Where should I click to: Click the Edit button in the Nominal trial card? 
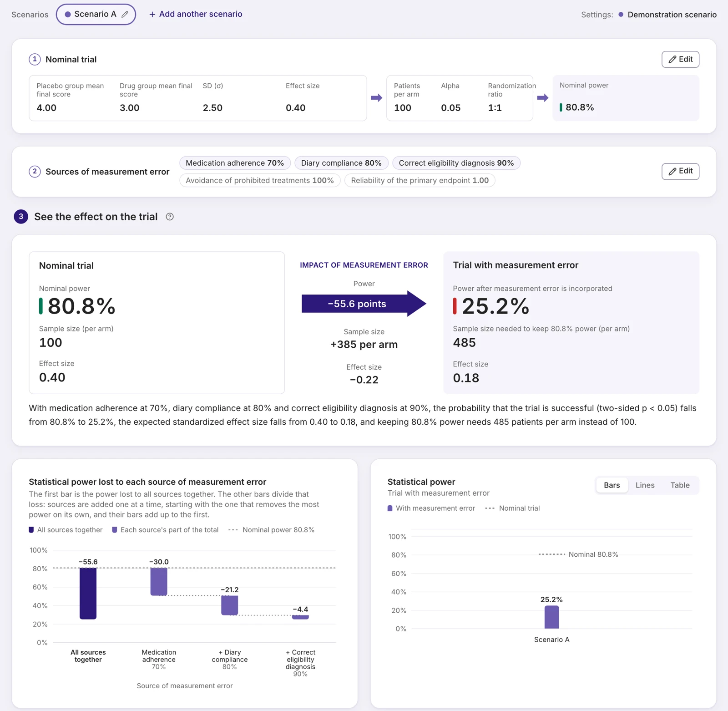pyautogui.click(x=680, y=59)
